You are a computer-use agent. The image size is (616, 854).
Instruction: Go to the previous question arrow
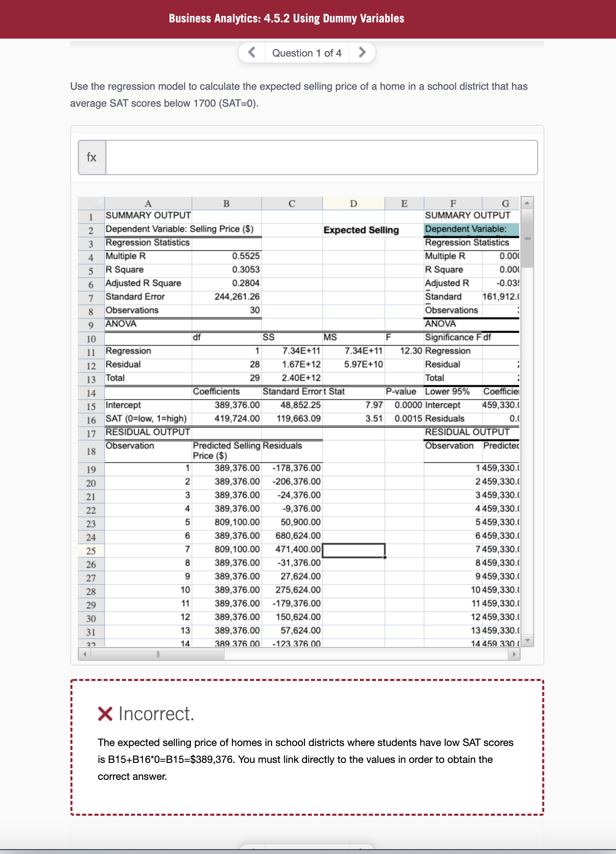pos(252,52)
